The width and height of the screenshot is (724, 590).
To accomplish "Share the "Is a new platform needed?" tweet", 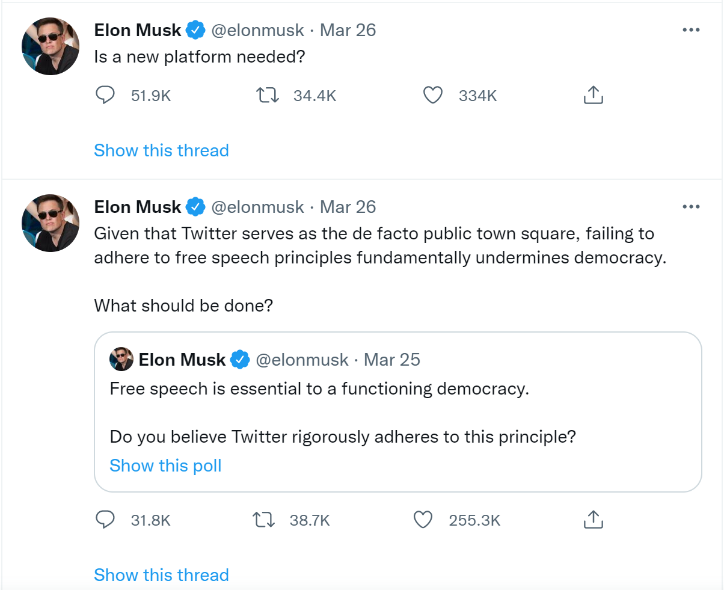I will (x=592, y=95).
